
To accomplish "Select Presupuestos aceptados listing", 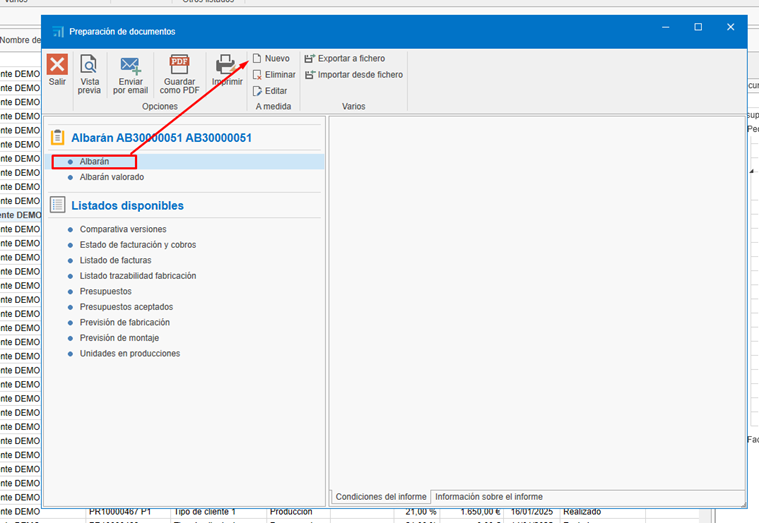I will pyautogui.click(x=126, y=307).
